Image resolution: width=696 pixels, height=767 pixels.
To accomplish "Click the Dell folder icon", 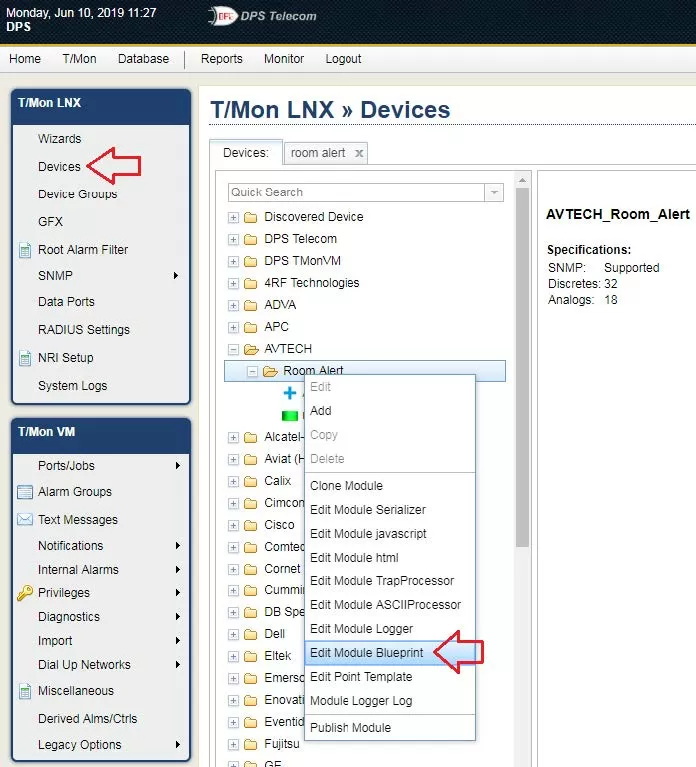I will 250,634.
